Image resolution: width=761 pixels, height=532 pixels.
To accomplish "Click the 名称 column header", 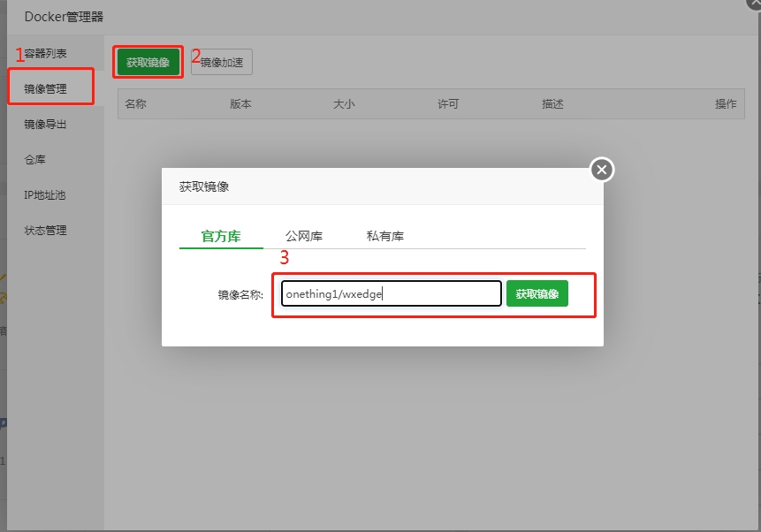I will 136,104.
